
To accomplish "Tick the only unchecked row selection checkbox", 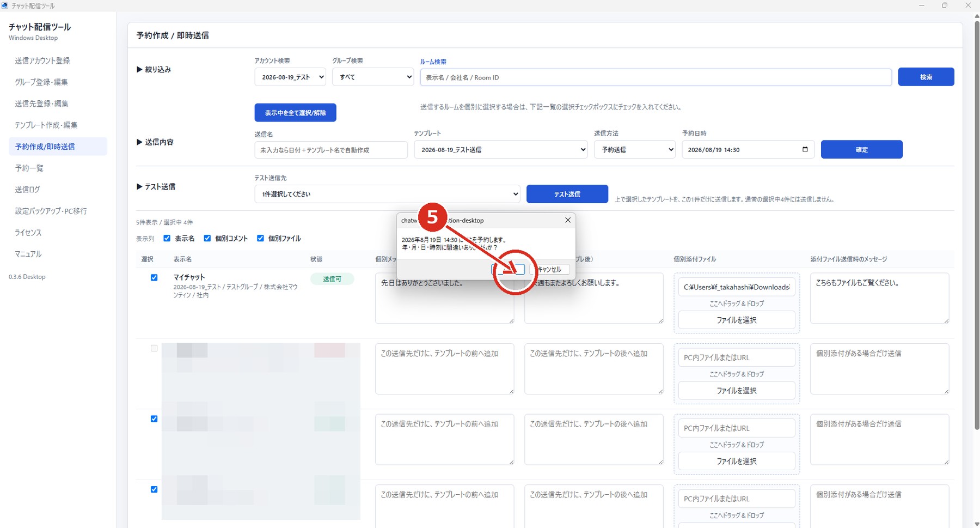I will click(x=154, y=348).
